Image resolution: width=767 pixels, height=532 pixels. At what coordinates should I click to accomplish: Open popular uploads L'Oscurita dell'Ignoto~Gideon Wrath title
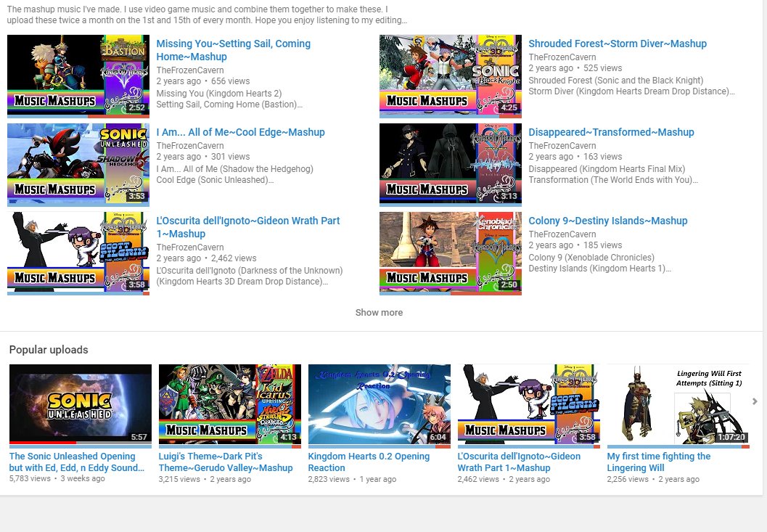point(519,462)
